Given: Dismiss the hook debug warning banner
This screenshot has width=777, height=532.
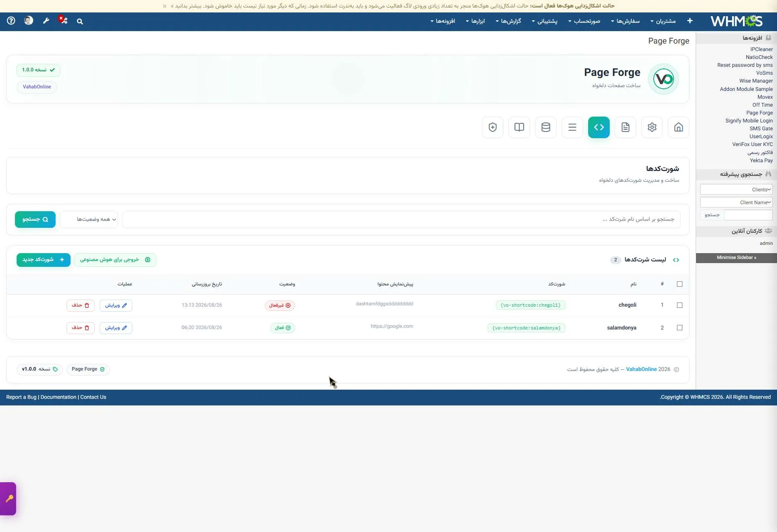Looking at the screenshot, I should point(165,6).
